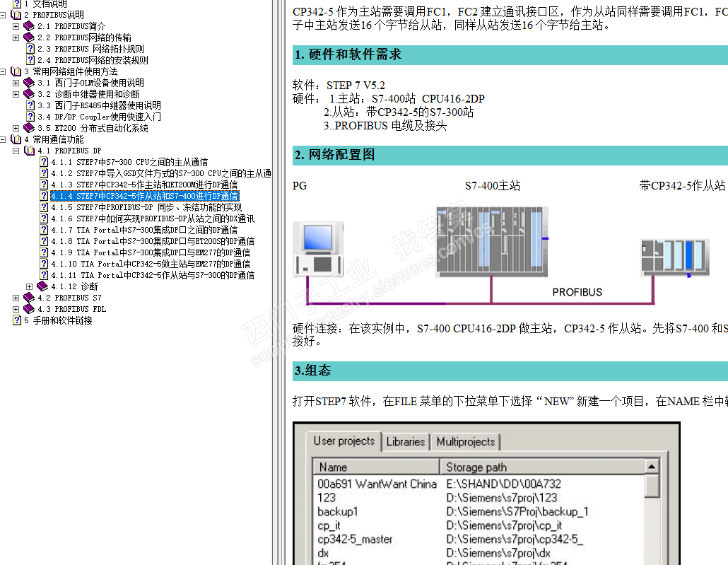Click the purple book icon of '4.1.12 诊断'

[x=42, y=286]
